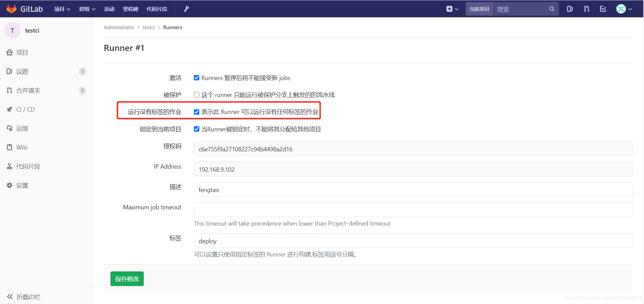Click the 描述 description field with fengtao
This screenshot has width=644, height=304.
(413, 190)
